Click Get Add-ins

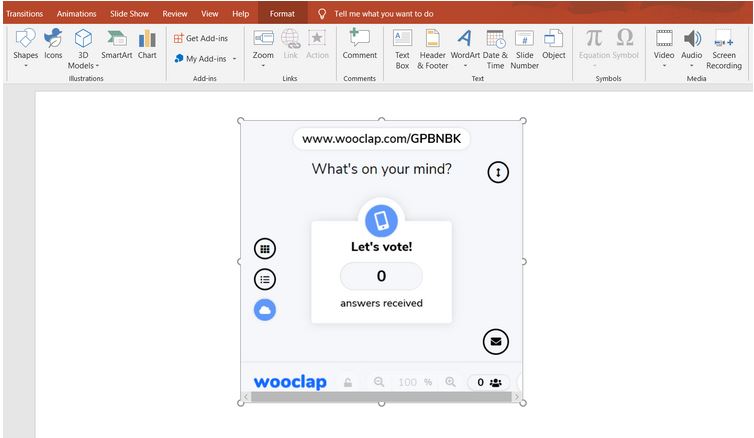(x=201, y=38)
